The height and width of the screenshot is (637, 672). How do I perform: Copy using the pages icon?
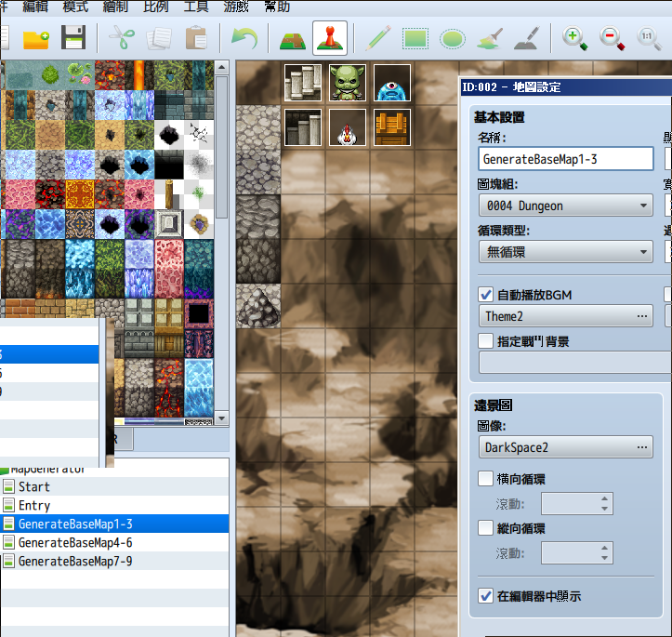tap(159, 38)
